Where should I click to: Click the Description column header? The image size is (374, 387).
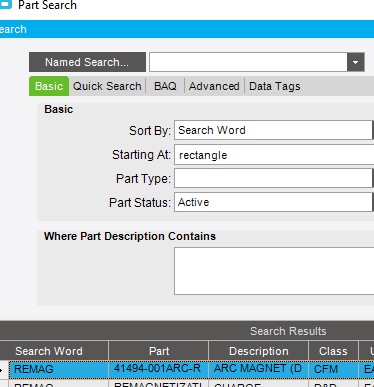pyautogui.click(x=259, y=351)
